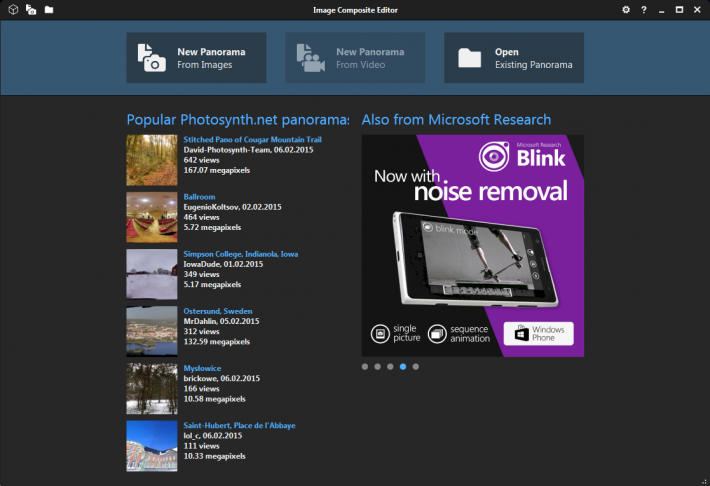This screenshot has height=486, width=710.
Task: Click the folder icon on Open button
Action: click(x=470, y=58)
